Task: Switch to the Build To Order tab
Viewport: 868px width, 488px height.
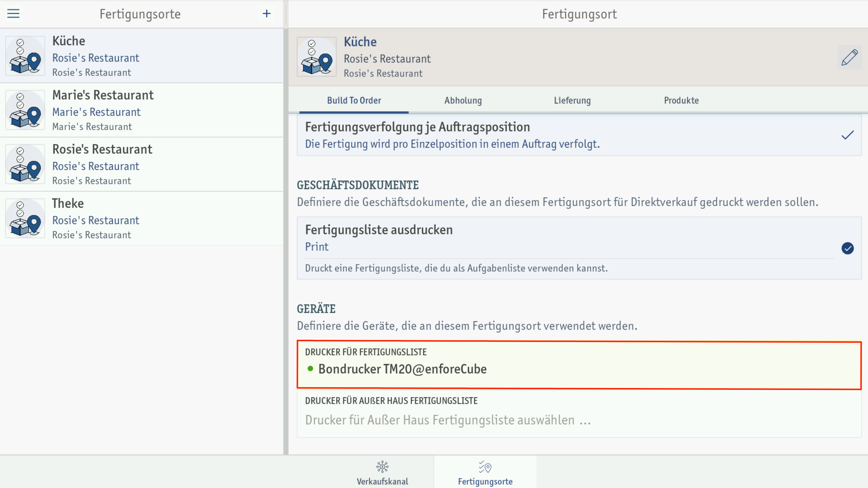Action: 354,100
